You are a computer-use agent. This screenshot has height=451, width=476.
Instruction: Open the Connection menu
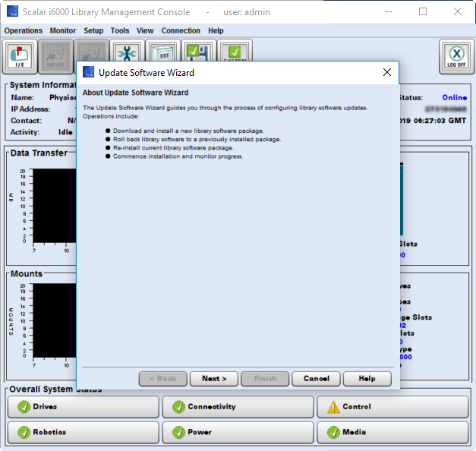tap(181, 30)
